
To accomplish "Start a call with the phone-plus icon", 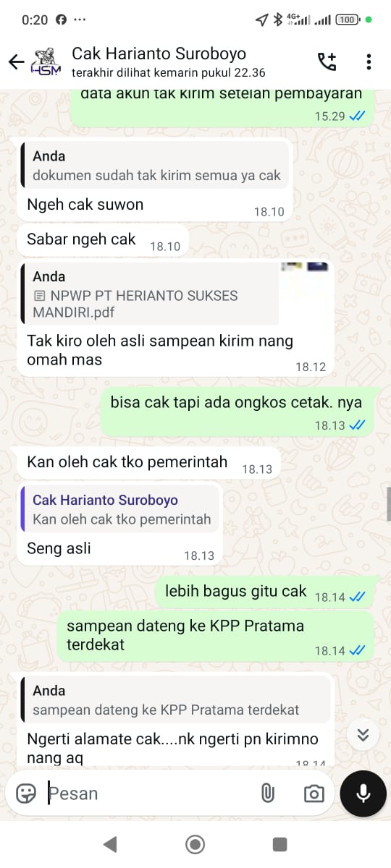I will pos(327,61).
